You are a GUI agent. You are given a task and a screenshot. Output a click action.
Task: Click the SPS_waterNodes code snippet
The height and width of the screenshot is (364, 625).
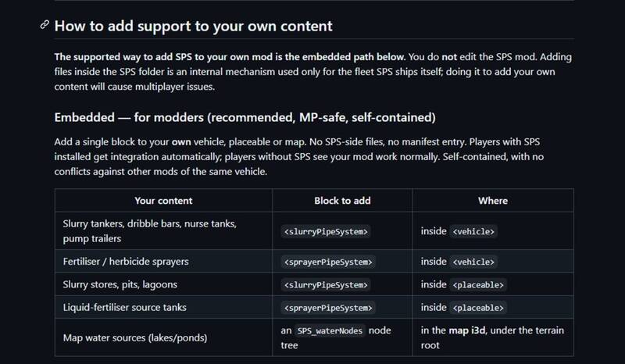click(x=330, y=330)
